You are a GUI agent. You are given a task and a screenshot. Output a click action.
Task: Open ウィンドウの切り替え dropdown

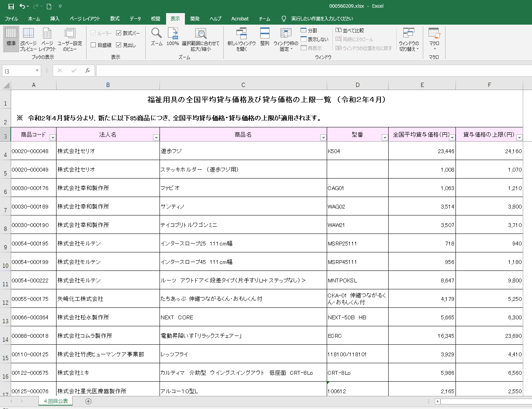409,39
